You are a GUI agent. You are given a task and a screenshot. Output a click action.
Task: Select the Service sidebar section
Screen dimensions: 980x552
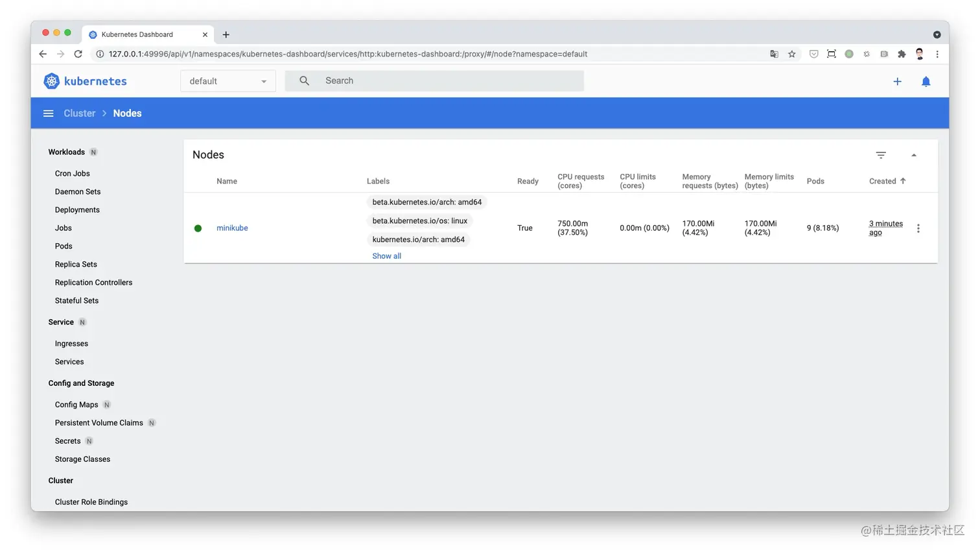tap(61, 322)
